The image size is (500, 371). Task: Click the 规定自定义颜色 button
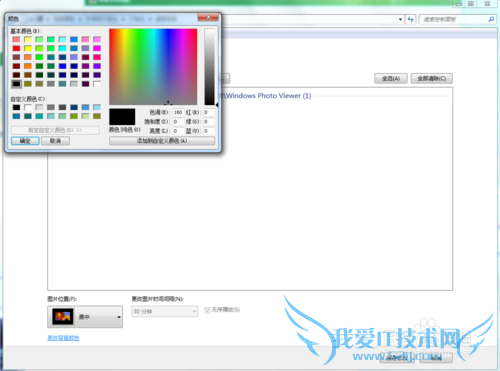coord(55,130)
